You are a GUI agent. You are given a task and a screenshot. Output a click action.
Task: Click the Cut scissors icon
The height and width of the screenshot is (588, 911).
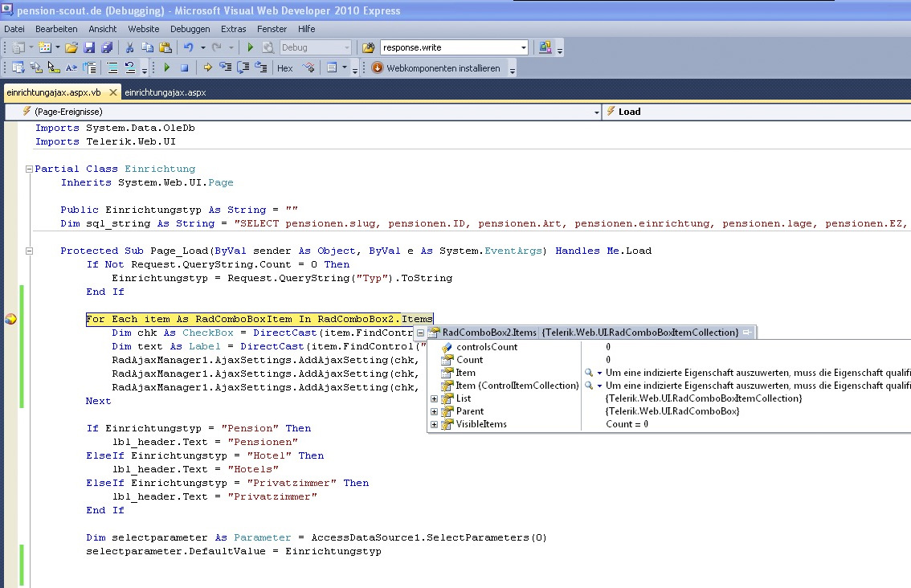coord(129,47)
